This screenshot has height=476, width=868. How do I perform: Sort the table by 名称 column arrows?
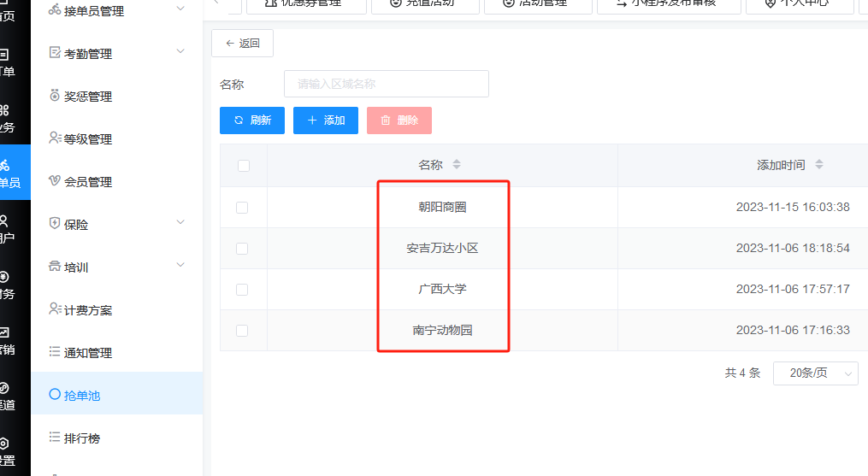coord(457,164)
